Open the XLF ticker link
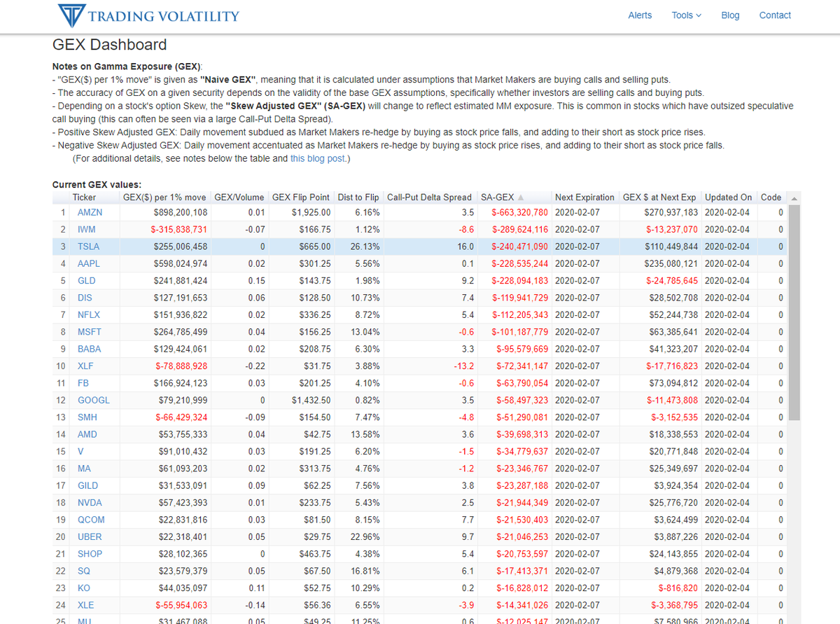This screenshot has width=840, height=624. click(85, 366)
